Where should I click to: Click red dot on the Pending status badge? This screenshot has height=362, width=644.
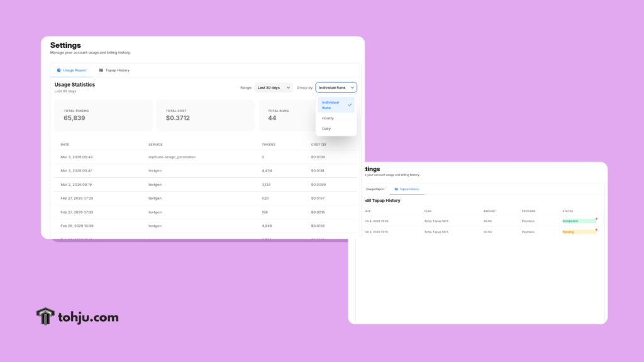596,229
